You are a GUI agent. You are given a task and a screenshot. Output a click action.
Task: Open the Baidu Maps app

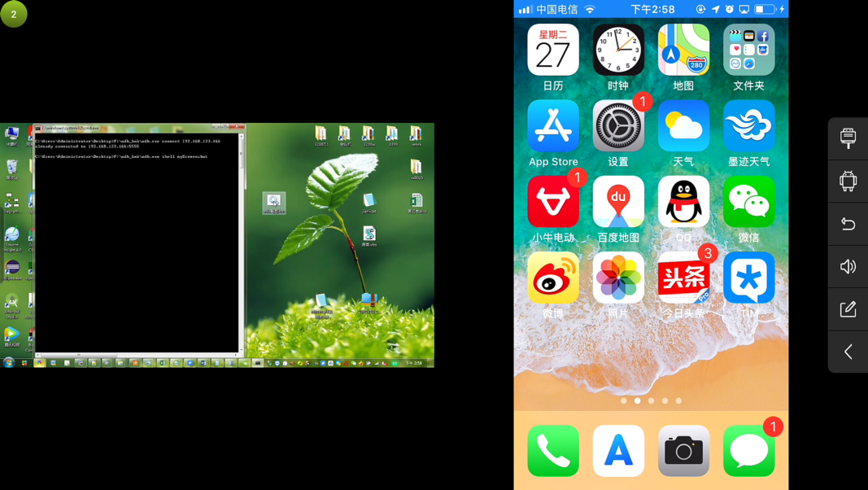(x=618, y=202)
